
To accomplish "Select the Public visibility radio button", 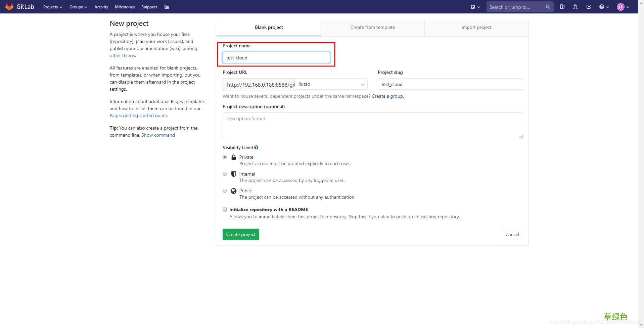I will click(225, 191).
